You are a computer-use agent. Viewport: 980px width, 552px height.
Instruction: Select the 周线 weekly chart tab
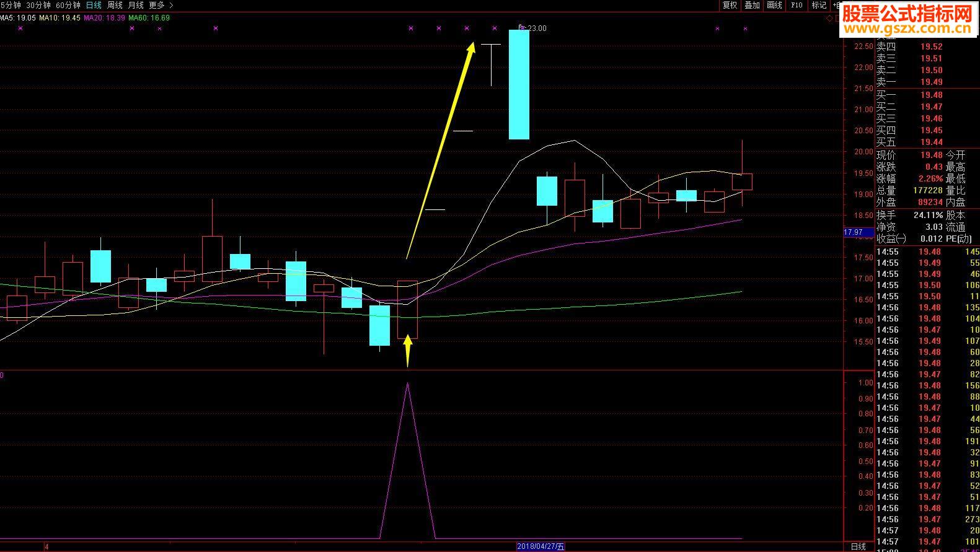pos(115,5)
